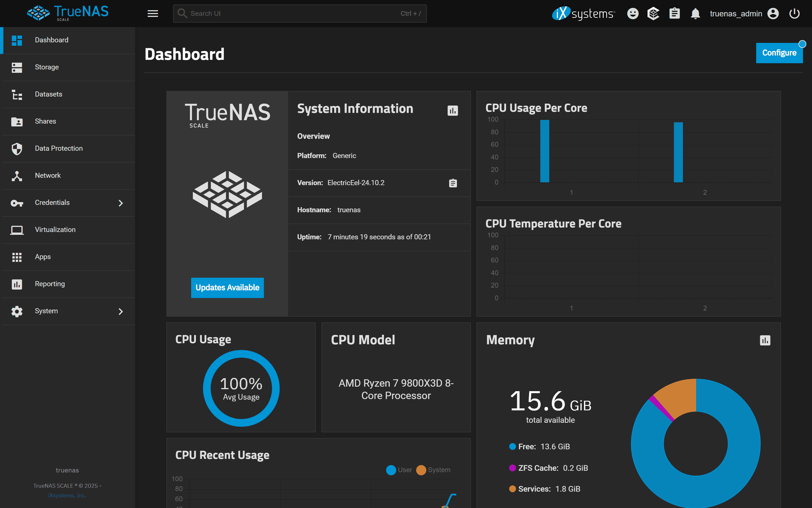
Task: Click the Shares folder icon
Action: coord(17,122)
